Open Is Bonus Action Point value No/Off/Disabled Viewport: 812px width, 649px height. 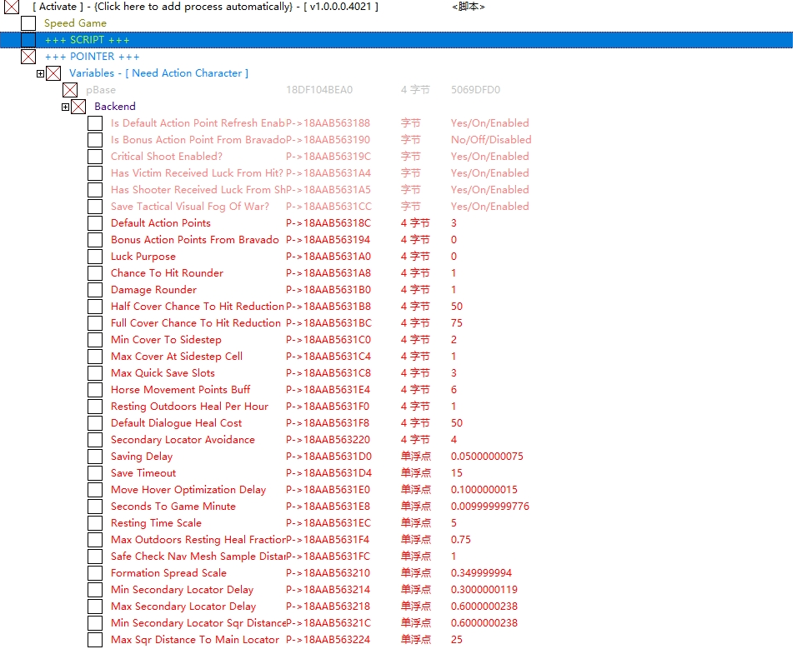coord(490,140)
